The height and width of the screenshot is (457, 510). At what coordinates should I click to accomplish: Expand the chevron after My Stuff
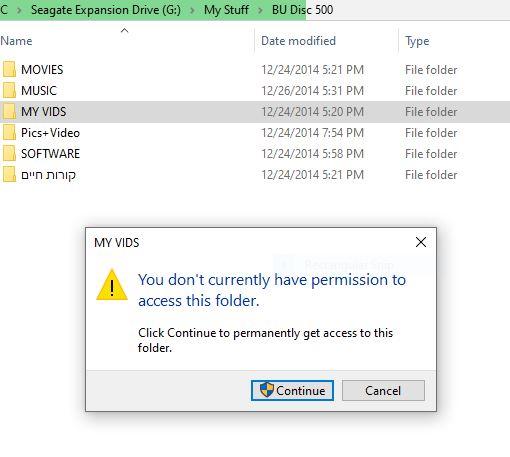pos(260,10)
